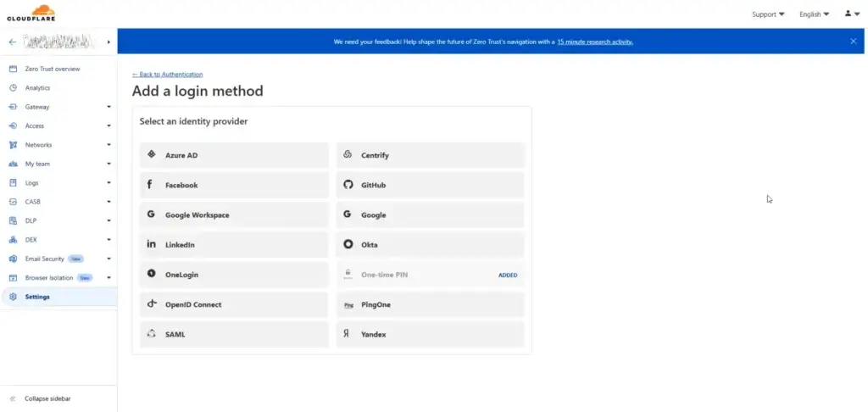Click the My team people icon
This screenshot has width=868, height=412.
(14, 164)
